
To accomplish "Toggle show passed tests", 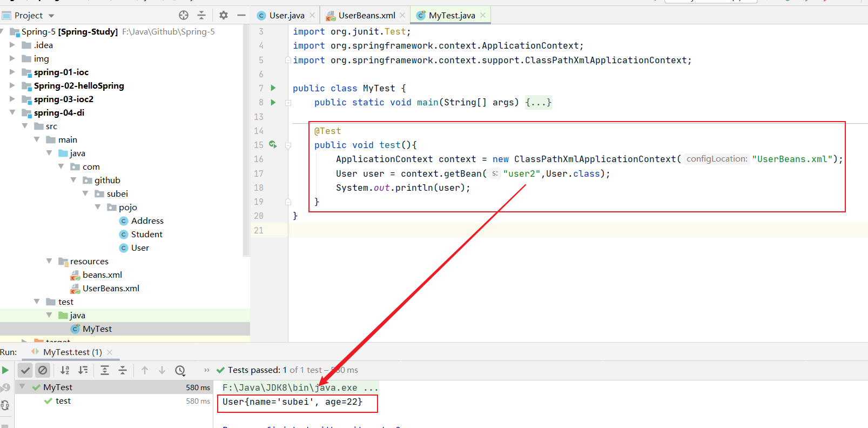I will (25, 370).
